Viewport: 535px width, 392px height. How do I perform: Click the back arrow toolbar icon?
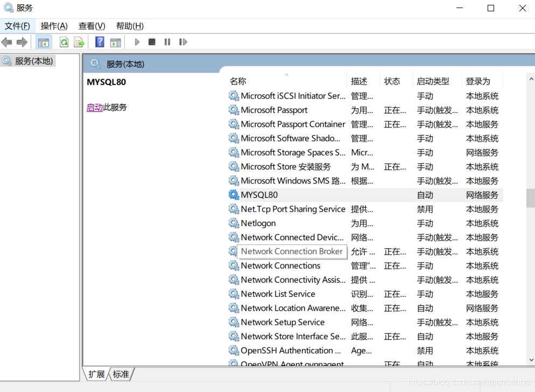[x=7, y=42]
